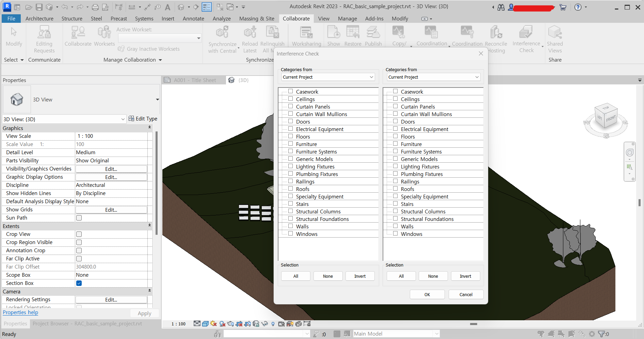Click the View Scale 1 : 100 value field

click(x=111, y=136)
